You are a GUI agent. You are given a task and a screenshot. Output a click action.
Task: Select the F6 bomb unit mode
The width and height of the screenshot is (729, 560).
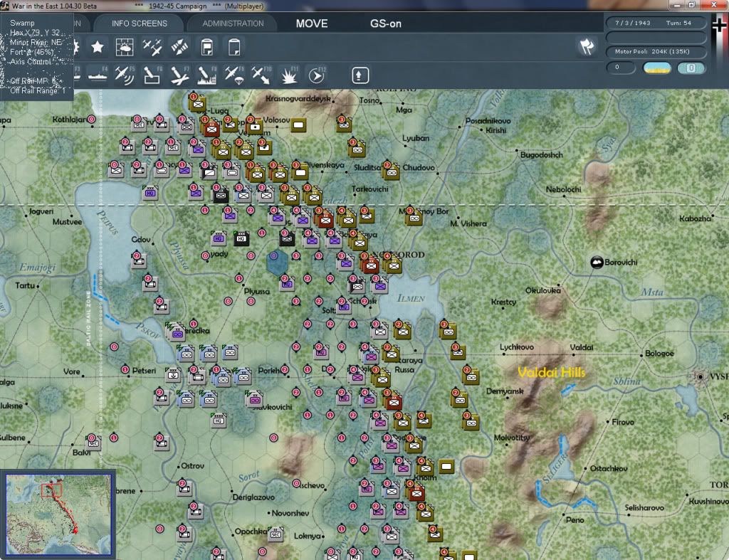(152, 75)
